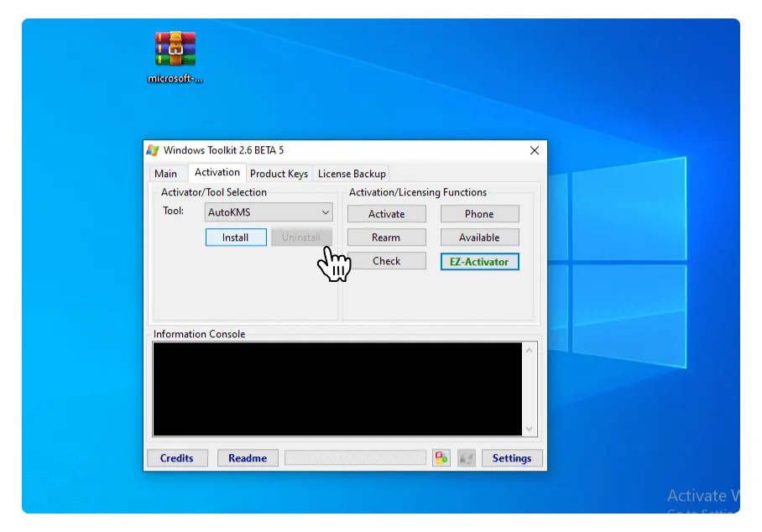Select the Activation tab
The image size is (762, 532).
pos(217,173)
